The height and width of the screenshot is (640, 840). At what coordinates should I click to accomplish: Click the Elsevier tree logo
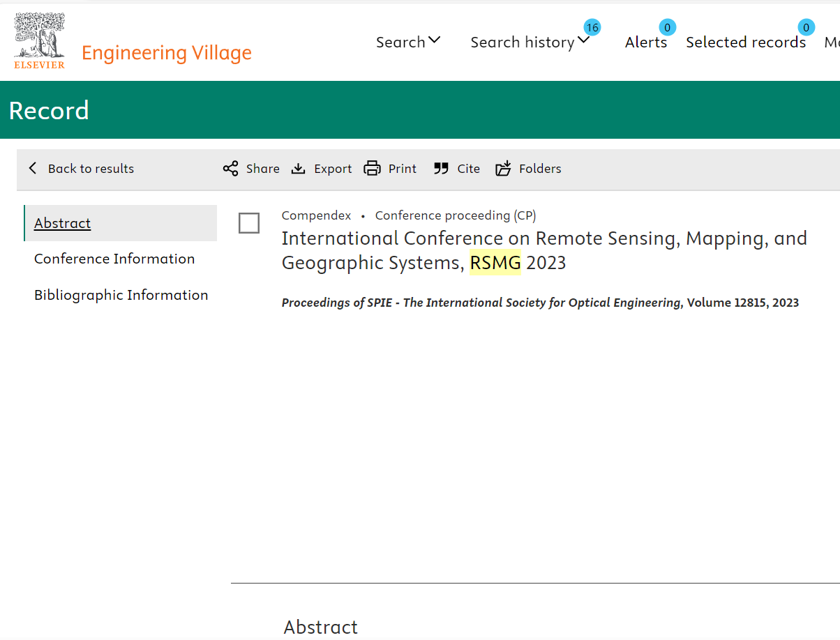click(x=40, y=41)
